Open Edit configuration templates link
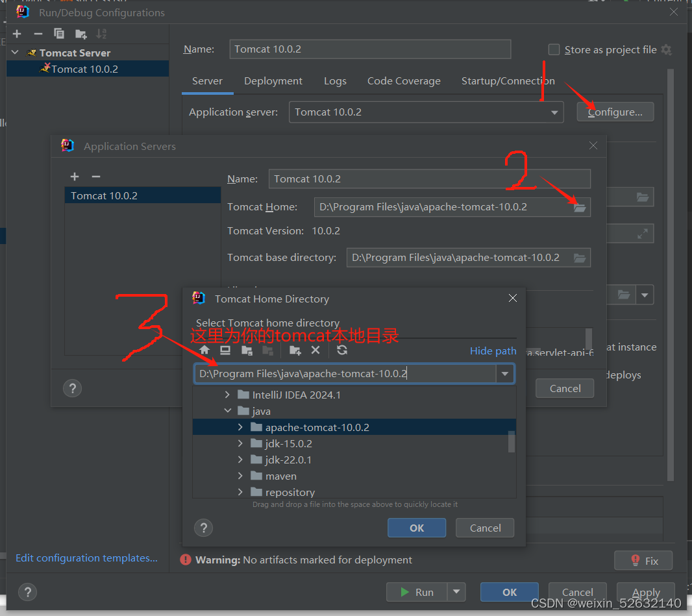Screen dimensions: 692x616 (86, 558)
